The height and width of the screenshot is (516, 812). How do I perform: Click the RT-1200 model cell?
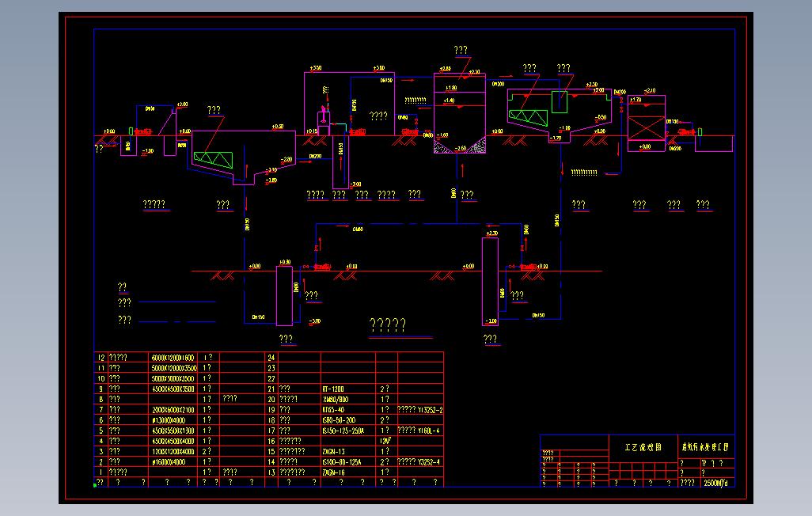pyautogui.click(x=333, y=389)
